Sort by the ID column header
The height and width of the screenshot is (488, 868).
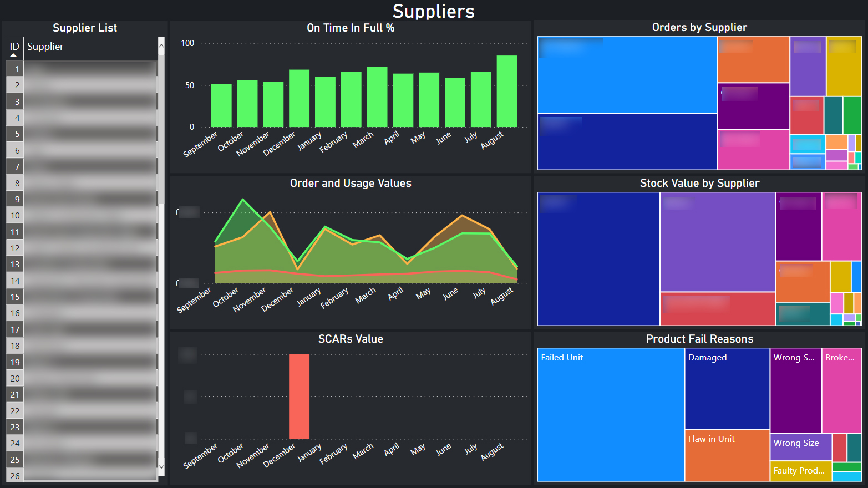click(14, 47)
